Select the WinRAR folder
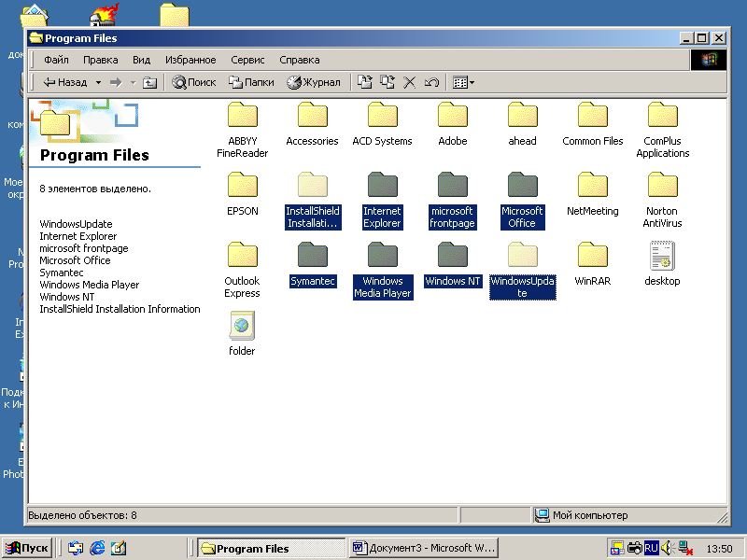Image resolution: width=747 pixels, height=560 pixels. coord(592,264)
